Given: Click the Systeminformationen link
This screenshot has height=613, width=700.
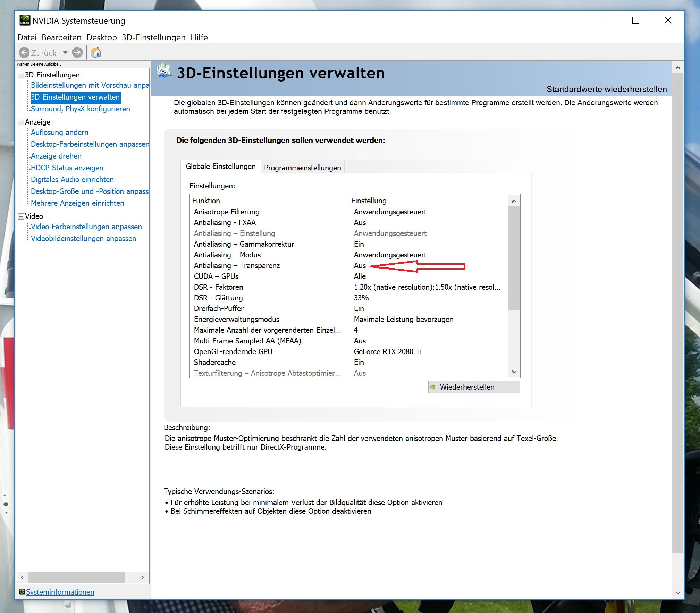Looking at the screenshot, I should (x=60, y=592).
